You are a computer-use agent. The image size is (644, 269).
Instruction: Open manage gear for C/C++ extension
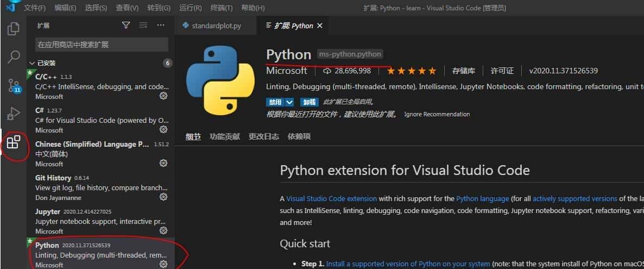[x=163, y=96]
